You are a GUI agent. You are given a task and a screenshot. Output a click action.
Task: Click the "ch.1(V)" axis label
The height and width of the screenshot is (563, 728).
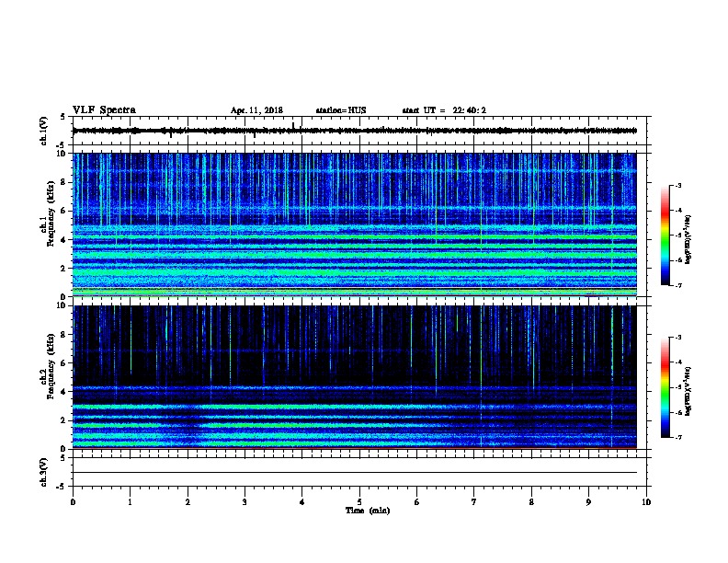coord(44,131)
